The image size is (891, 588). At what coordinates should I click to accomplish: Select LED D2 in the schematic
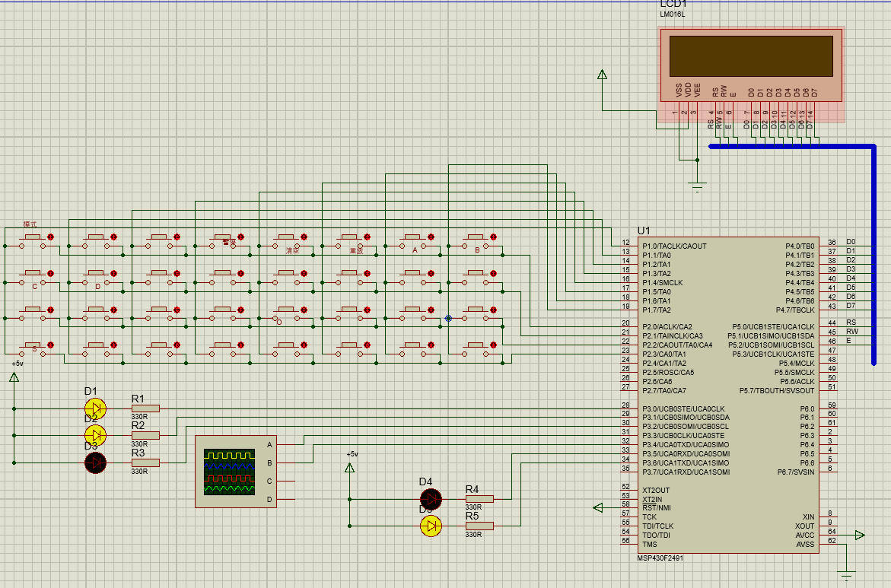[95, 436]
